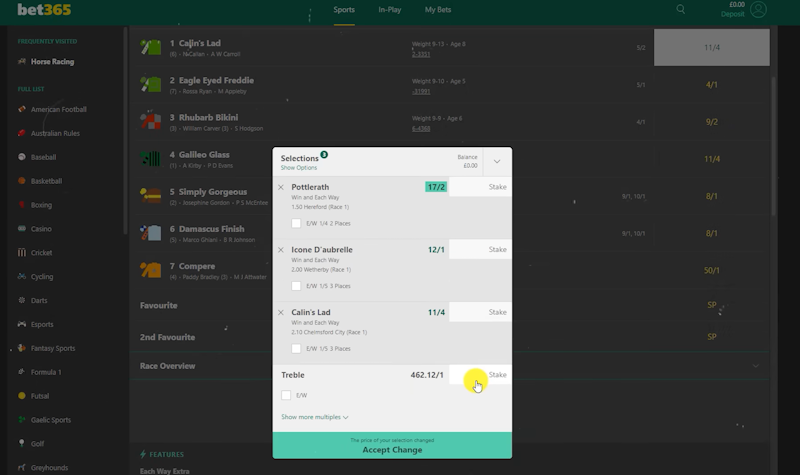The width and height of the screenshot is (800, 475).
Task: Select Eagle Eyed Freddie 4/1 odds
Action: 712,85
